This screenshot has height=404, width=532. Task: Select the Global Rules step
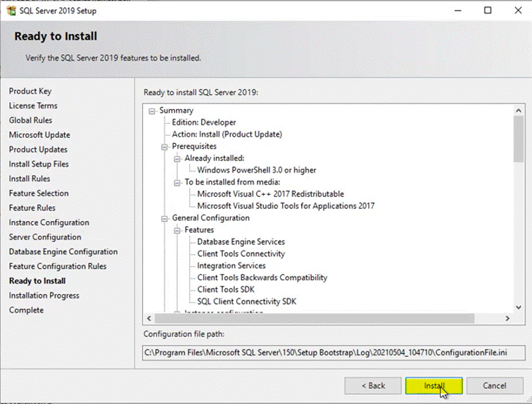[30, 120]
